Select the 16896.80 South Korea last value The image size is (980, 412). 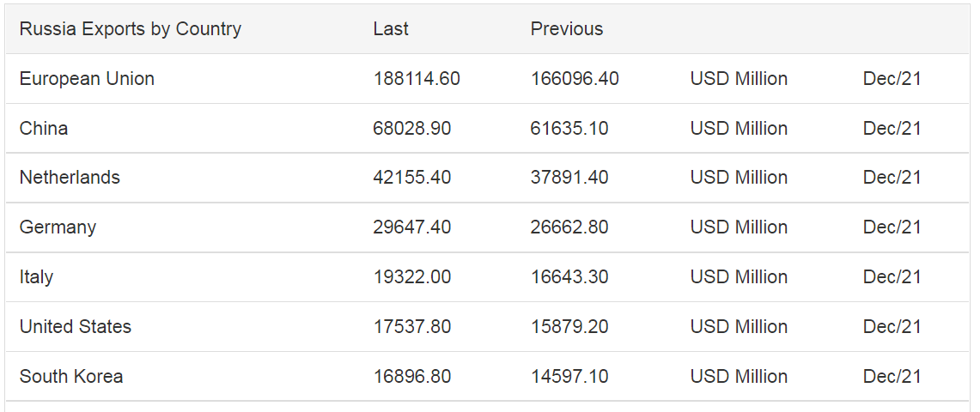pyautogui.click(x=412, y=377)
